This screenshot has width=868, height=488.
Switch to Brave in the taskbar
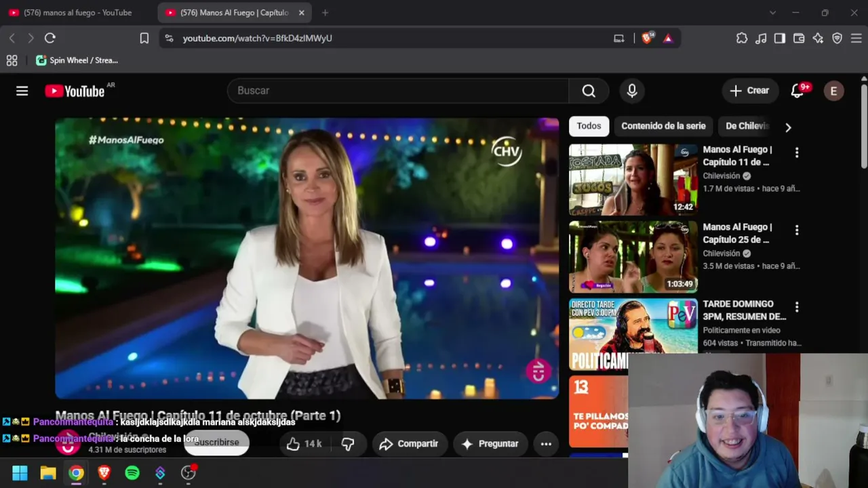104,473
